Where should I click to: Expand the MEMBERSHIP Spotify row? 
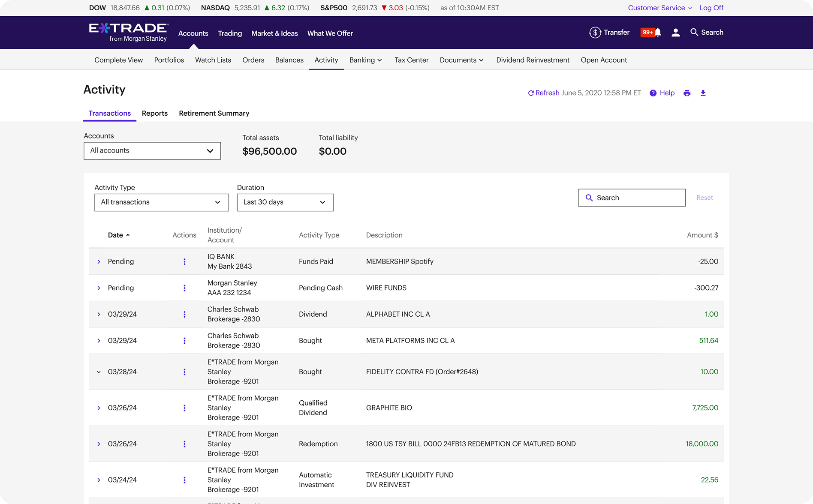coord(99,261)
